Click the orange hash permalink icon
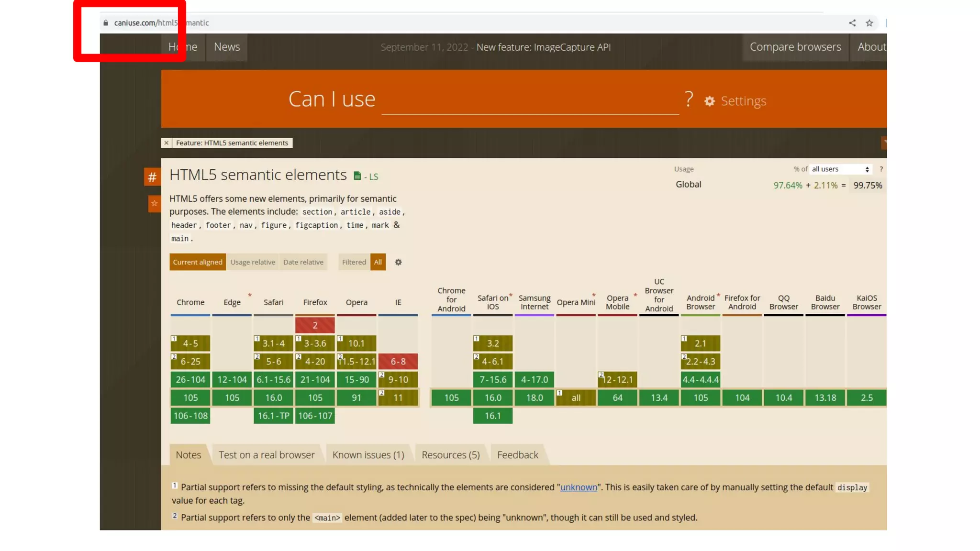This screenshot has height=551, width=980. [152, 177]
